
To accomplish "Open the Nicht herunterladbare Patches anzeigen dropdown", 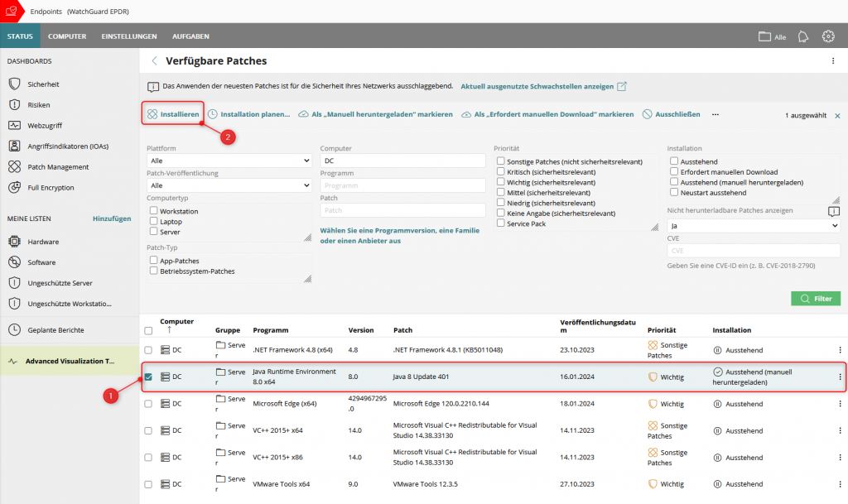I will pos(752,224).
